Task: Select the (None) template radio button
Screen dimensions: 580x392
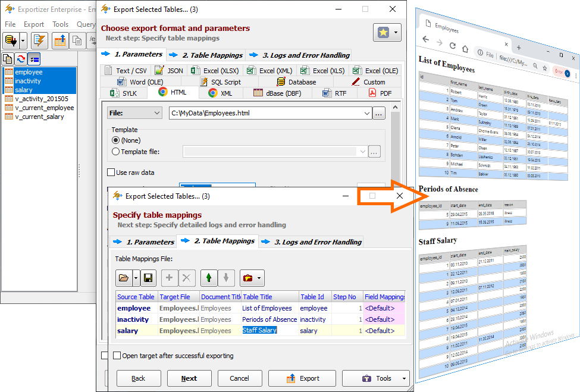Action: pyautogui.click(x=116, y=140)
